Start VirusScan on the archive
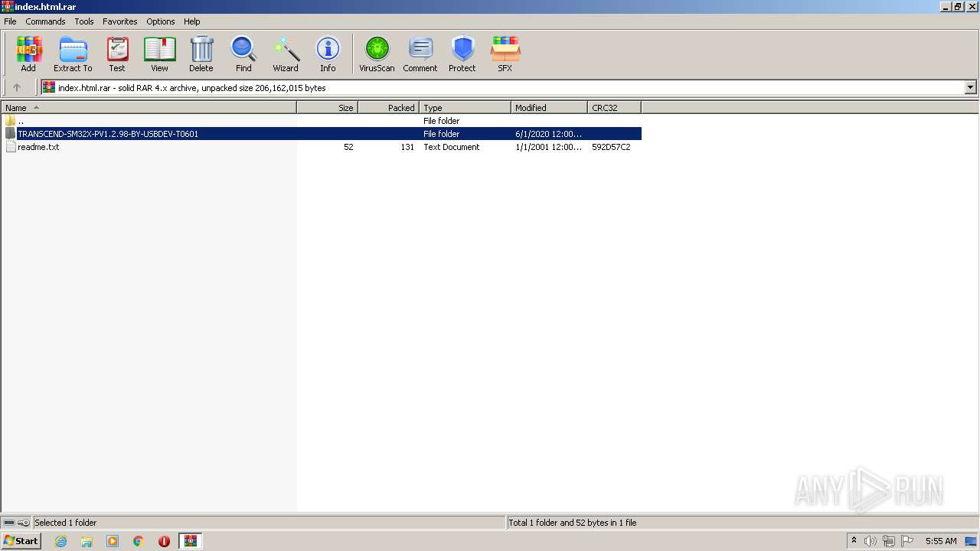 click(377, 54)
